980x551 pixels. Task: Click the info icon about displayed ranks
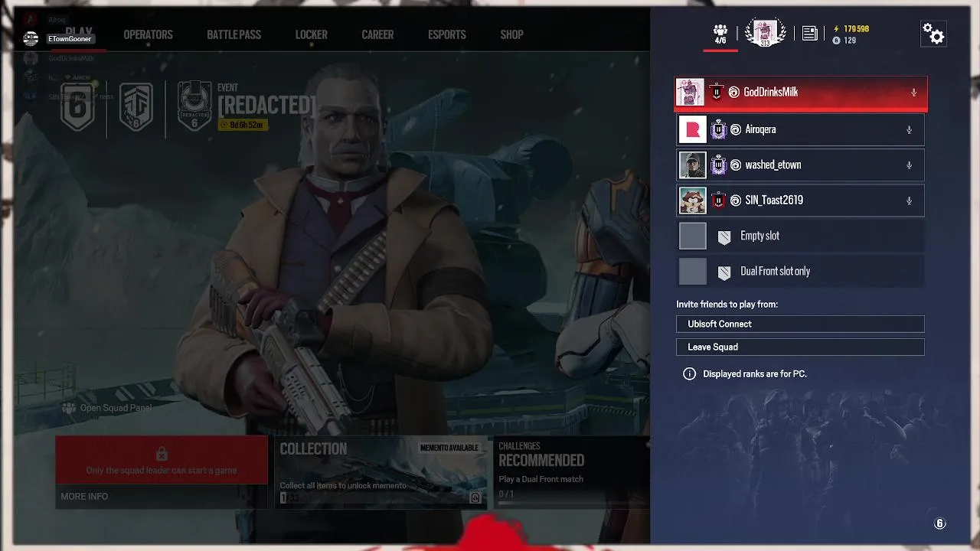(689, 373)
